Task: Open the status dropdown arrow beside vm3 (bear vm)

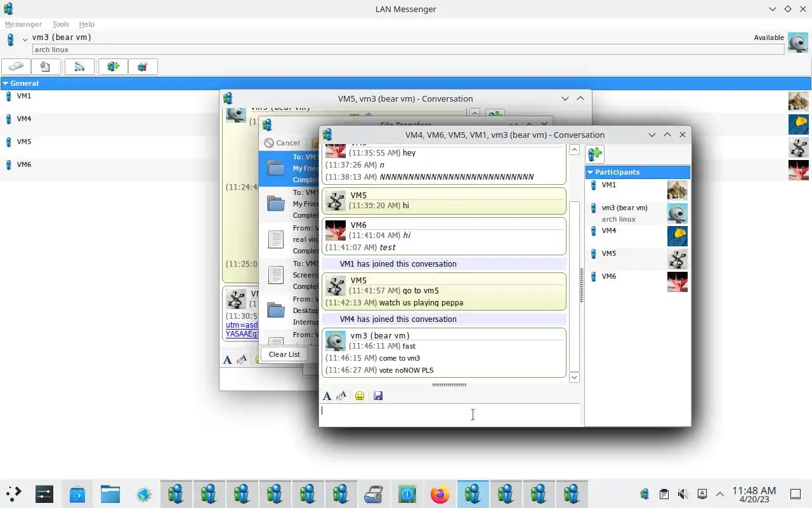Action: (25, 39)
